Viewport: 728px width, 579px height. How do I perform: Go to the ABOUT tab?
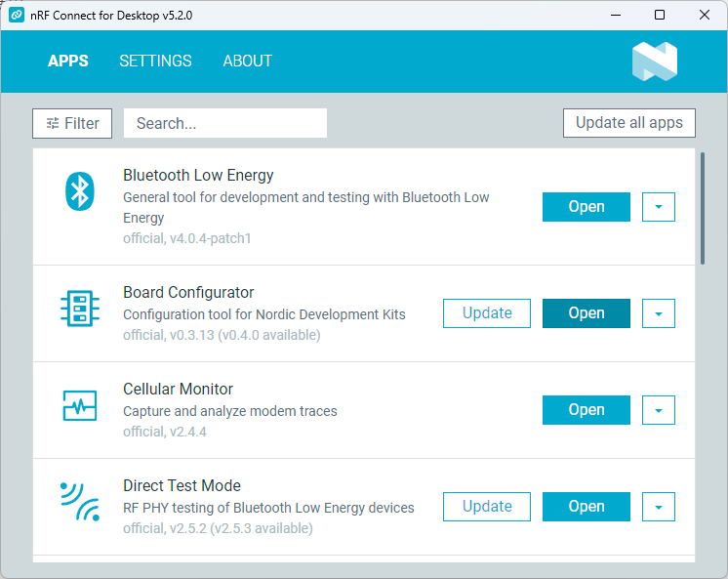click(248, 61)
